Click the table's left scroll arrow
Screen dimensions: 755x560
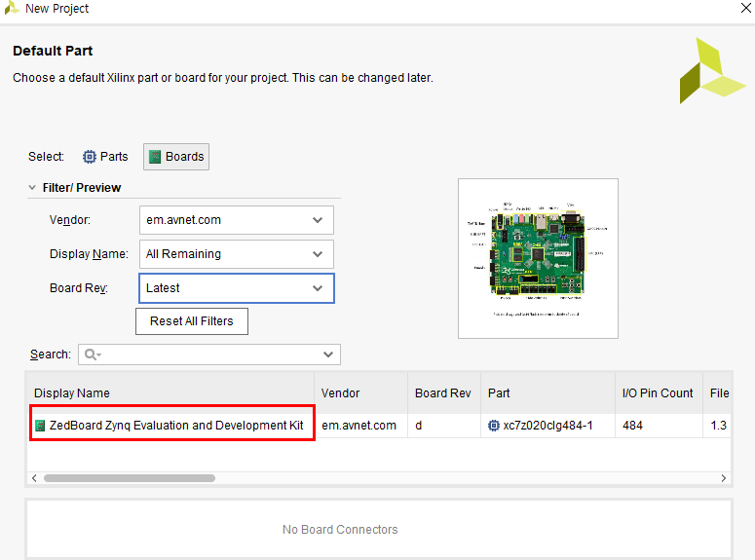[34, 478]
